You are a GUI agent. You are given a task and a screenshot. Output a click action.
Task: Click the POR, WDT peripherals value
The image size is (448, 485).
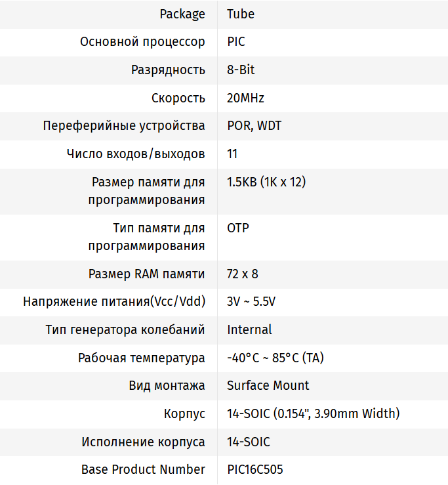254,125
